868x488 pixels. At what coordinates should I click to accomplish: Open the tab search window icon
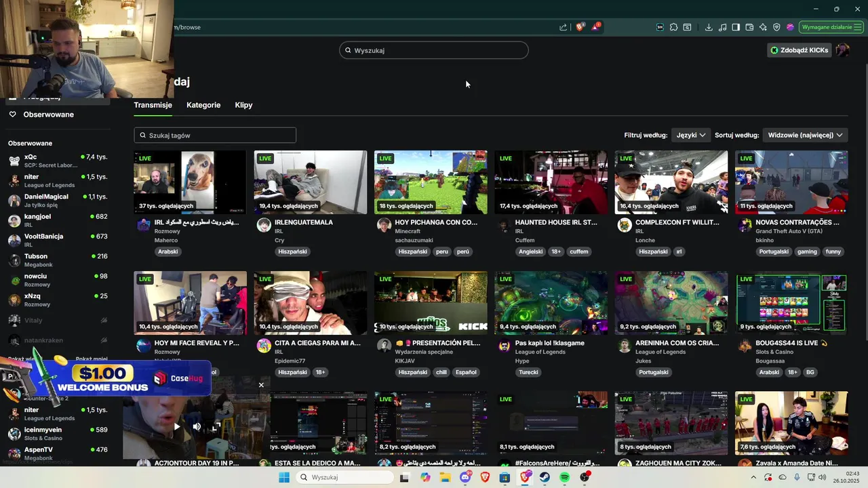click(687, 27)
